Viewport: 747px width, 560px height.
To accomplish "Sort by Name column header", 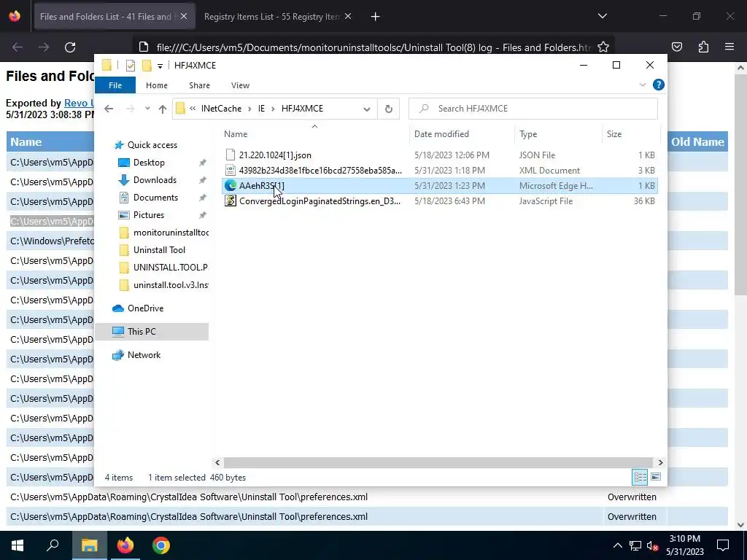I will pyautogui.click(x=236, y=134).
